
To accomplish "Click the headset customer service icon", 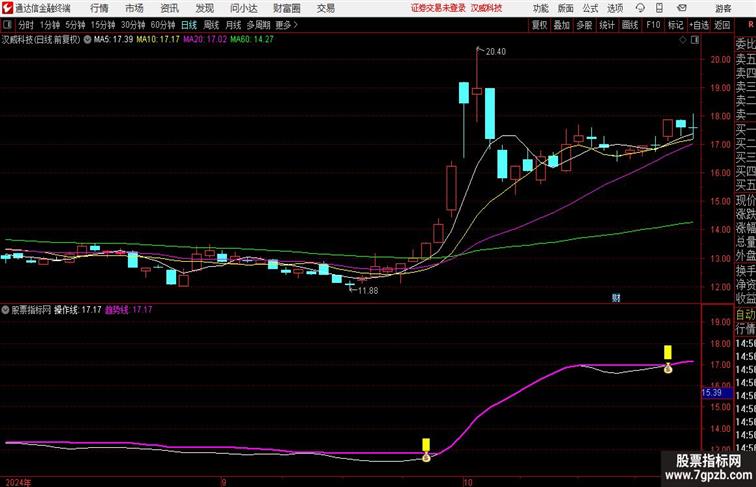I will pos(640,8).
